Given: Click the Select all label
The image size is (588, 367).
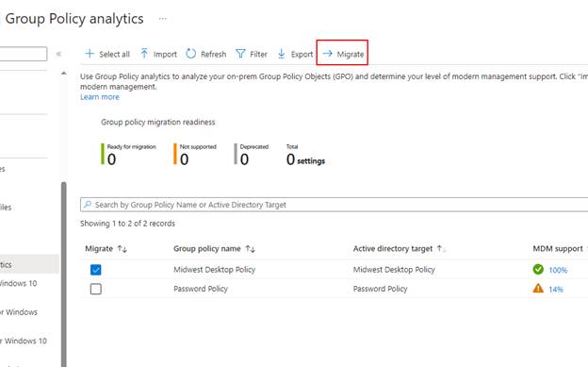Looking at the screenshot, I should point(114,54).
